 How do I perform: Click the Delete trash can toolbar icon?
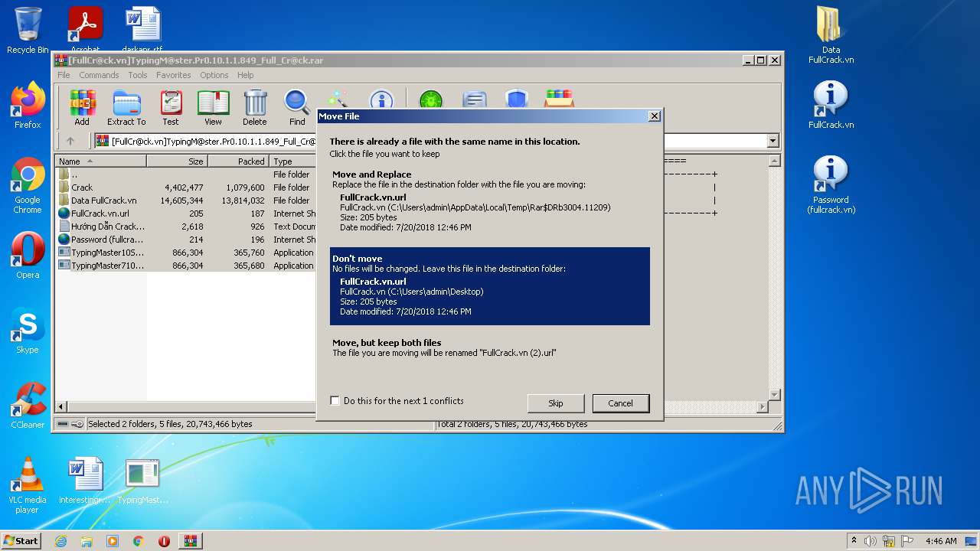(255, 107)
